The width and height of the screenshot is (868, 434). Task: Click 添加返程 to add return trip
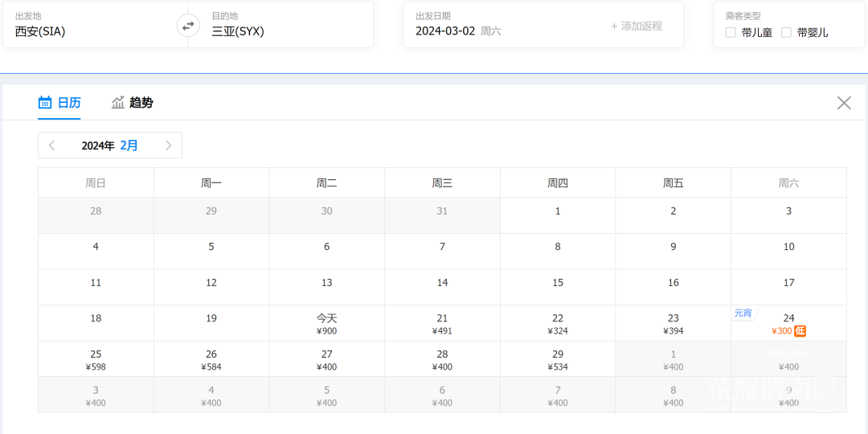(637, 26)
